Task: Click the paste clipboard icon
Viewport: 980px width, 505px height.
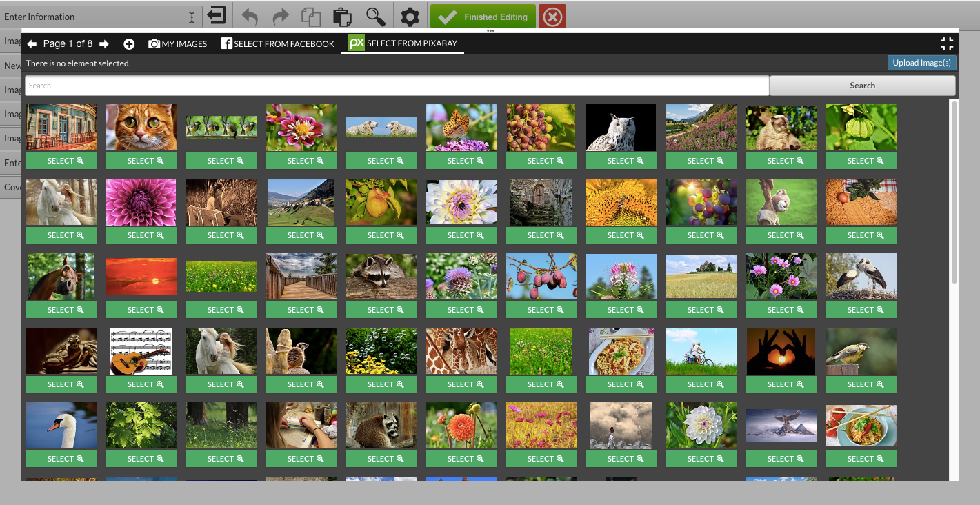Action: point(341,17)
